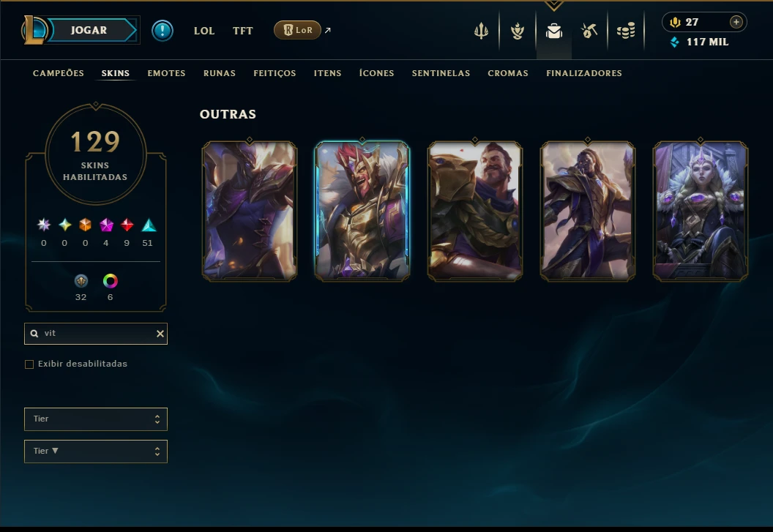The image size is (773, 532).
Task: Click the Clash trident icon
Action: click(481, 31)
